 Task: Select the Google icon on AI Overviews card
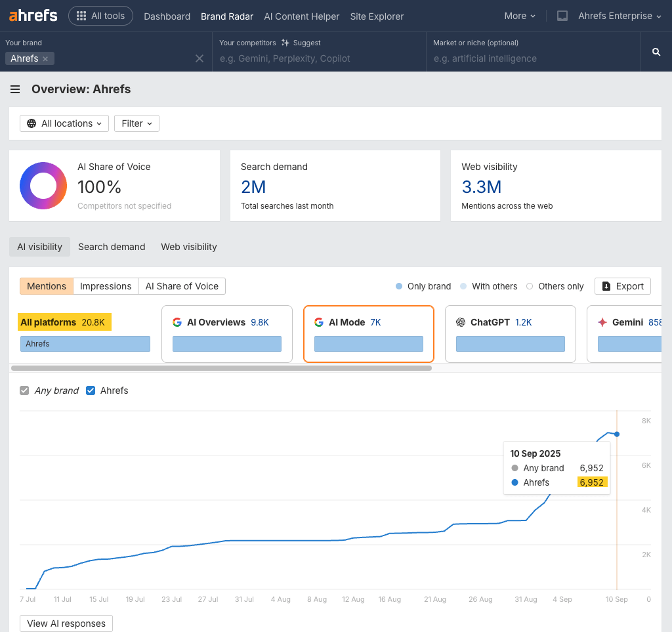click(x=177, y=322)
